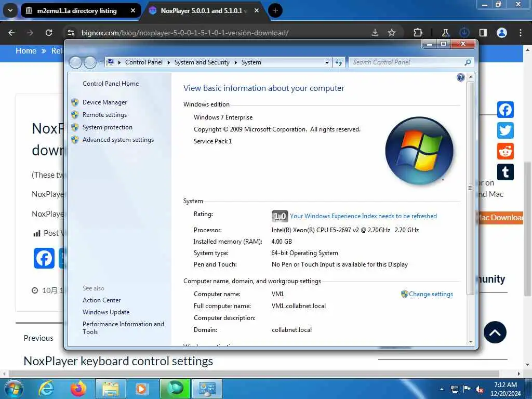Select System breadcrumb segment
532x399 pixels.
click(251, 62)
